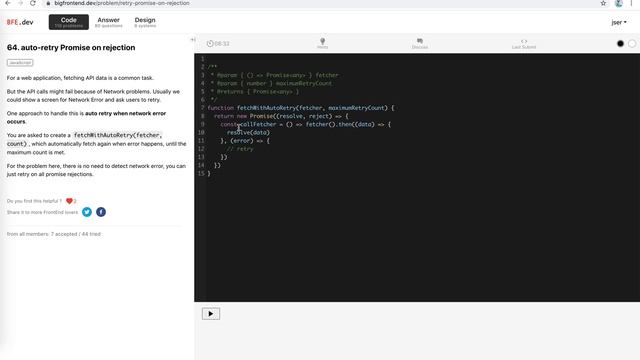
Task: Click the @returns comment line
Action: [x=255, y=91]
